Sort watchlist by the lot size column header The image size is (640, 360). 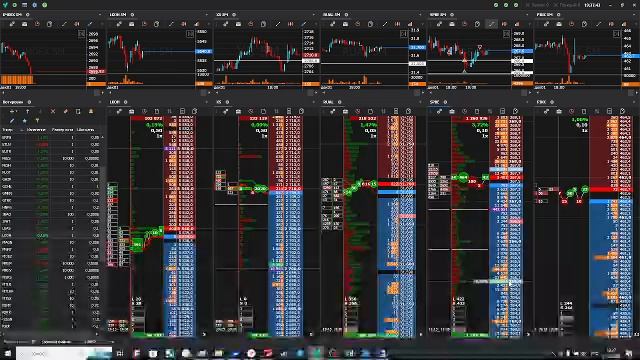[62, 130]
